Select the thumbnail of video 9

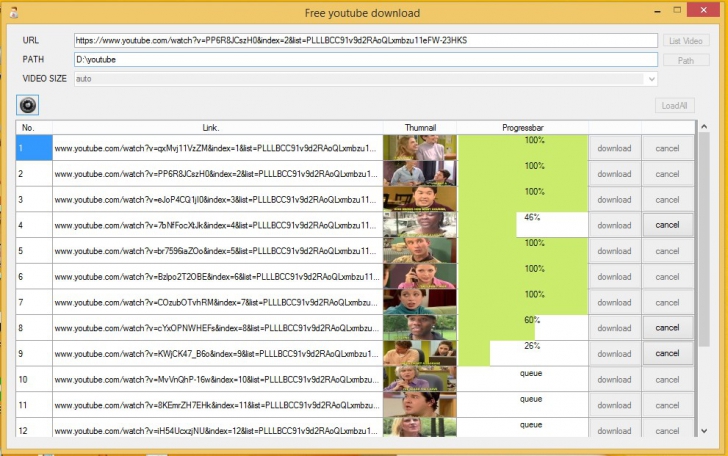[x=420, y=353]
